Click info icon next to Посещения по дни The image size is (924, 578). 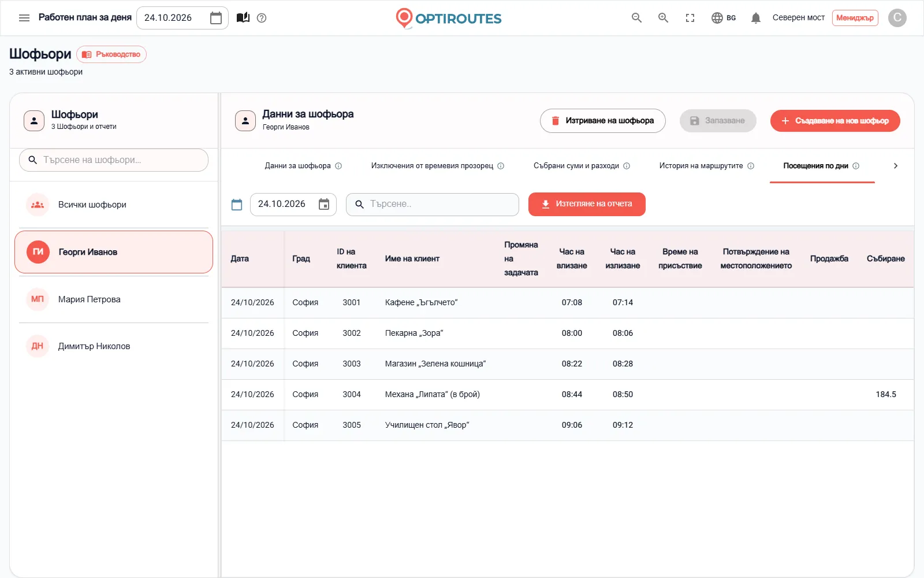point(856,166)
